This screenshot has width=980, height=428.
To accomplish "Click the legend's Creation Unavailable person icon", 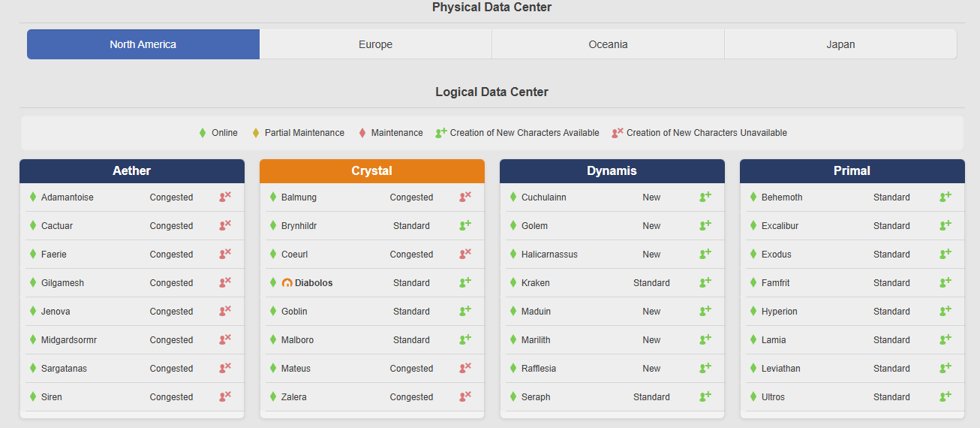I will point(618,132).
